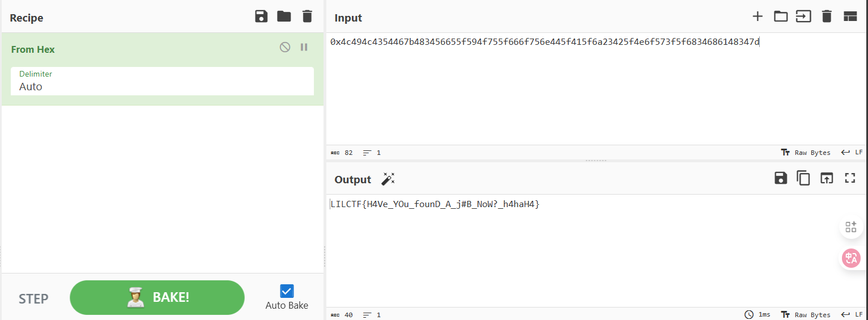Replace input with output
This screenshot has width=868, height=320.
[x=827, y=178]
